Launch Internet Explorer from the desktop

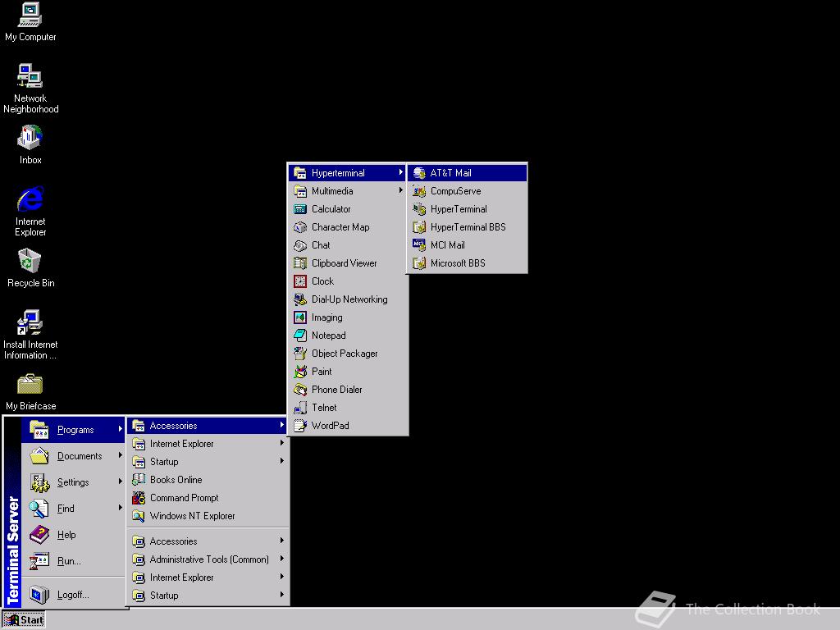(x=30, y=211)
